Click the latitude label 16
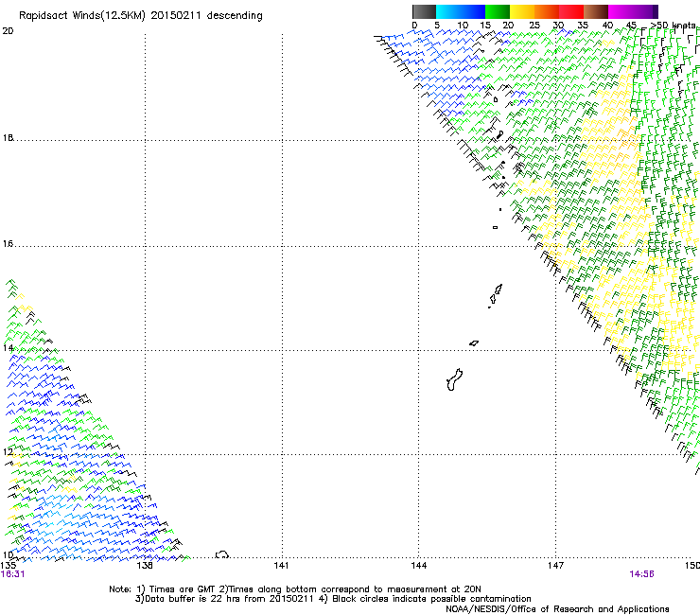Image resolution: width=700 pixels, height=615 pixels. 8,243
